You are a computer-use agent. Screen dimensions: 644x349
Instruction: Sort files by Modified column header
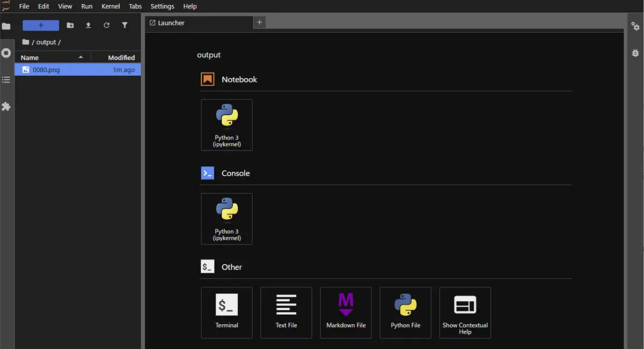click(121, 57)
